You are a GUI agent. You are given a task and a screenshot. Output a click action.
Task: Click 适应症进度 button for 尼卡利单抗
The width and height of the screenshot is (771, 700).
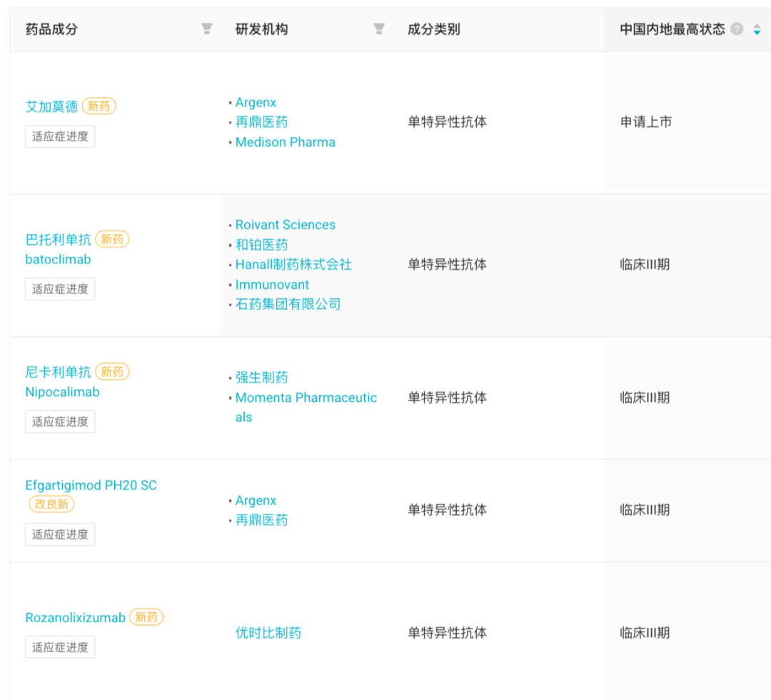pos(60,421)
